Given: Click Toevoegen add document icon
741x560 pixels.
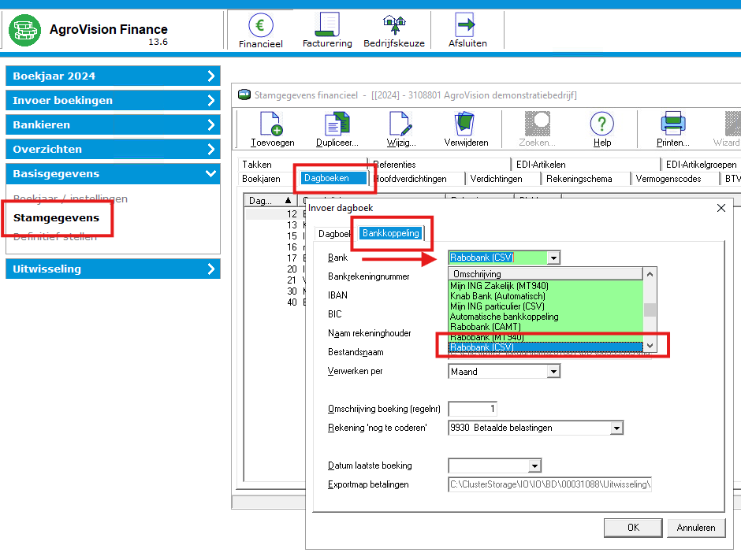Looking at the screenshot, I should pyautogui.click(x=272, y=124).
